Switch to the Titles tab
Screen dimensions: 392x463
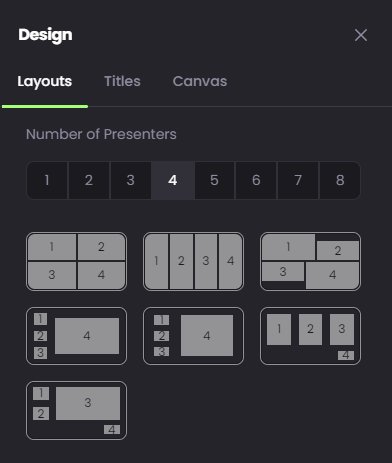(x=122, y=81)
